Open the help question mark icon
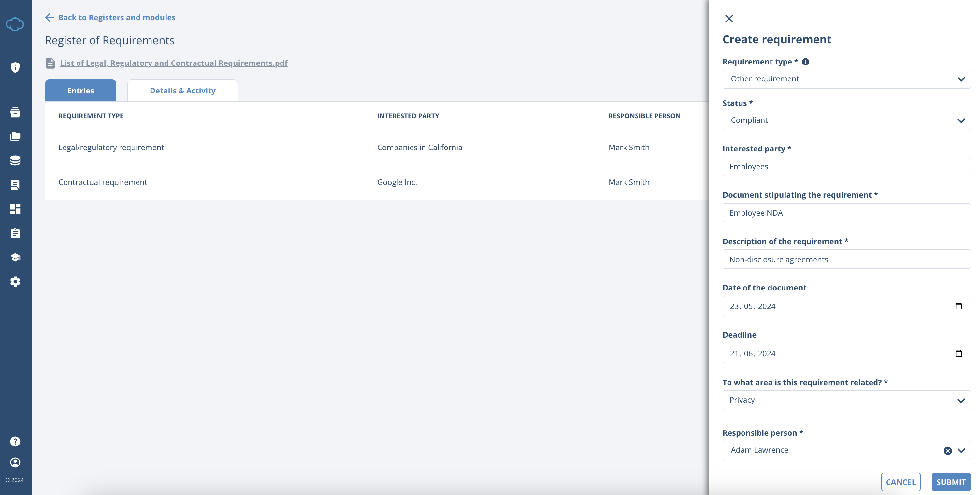Image resolution: width=980 pixels, height=495 pixels. (15, 441)
